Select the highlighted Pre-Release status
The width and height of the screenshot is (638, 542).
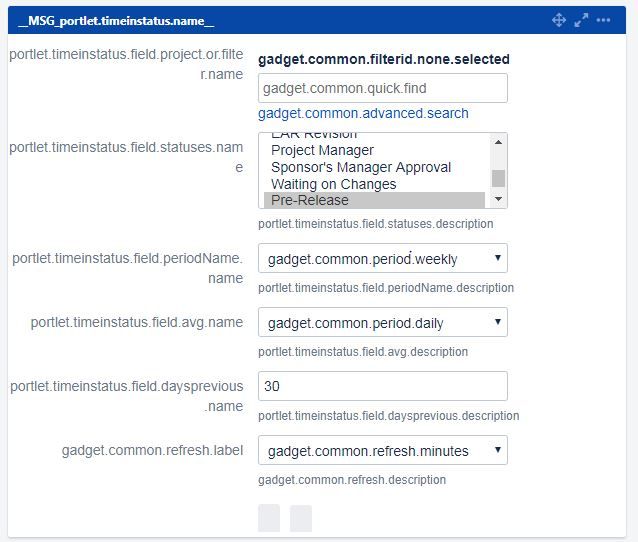coord(374,200)
